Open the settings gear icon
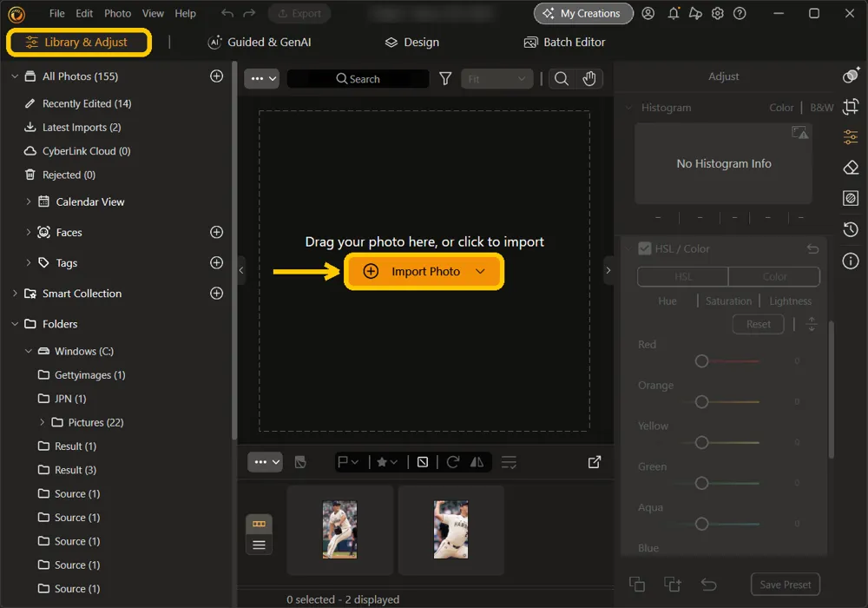 (718, 13)
